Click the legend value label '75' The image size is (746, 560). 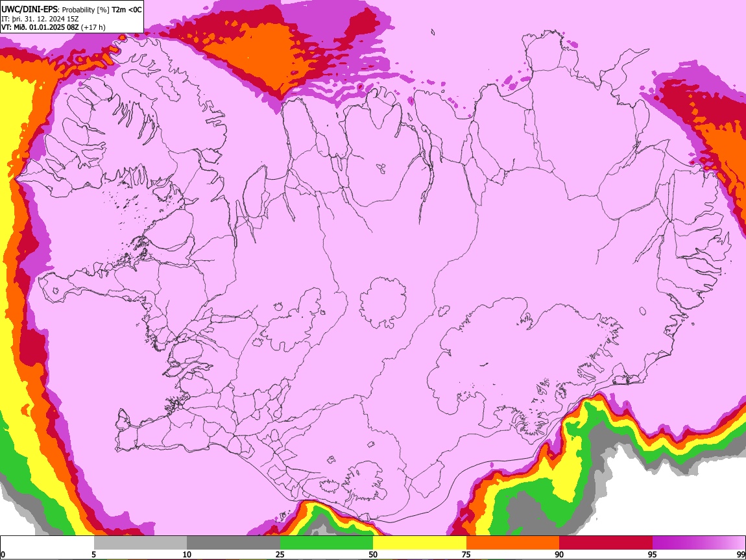pyautogui.click(x=466, y=554)
